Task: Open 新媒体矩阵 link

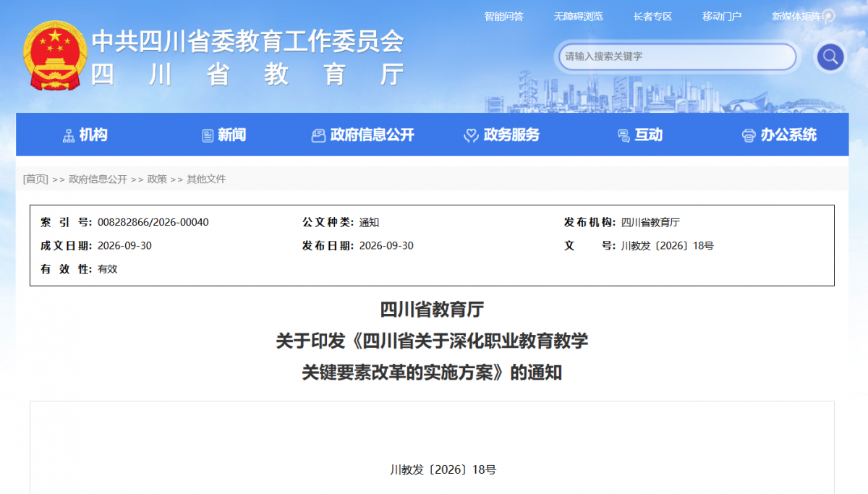Action: [796, 16]
